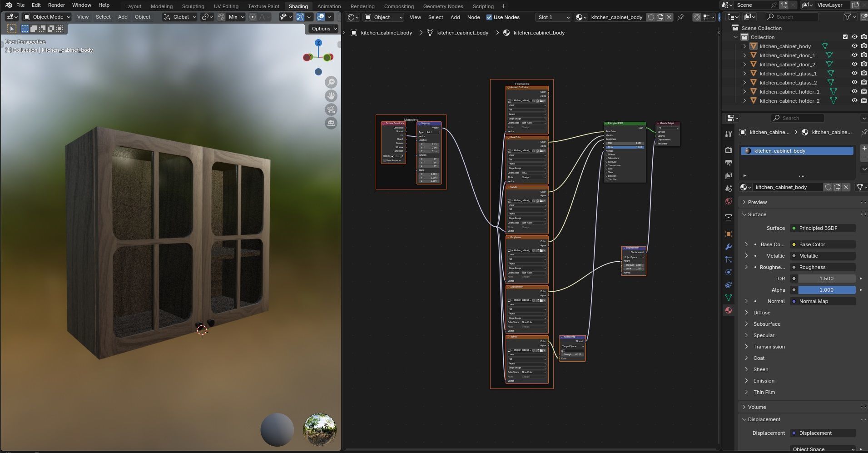Viewport: 868px width, 453px height.
Task: Toggle fake user shield in node editor header
Action: tap(651, 17)
